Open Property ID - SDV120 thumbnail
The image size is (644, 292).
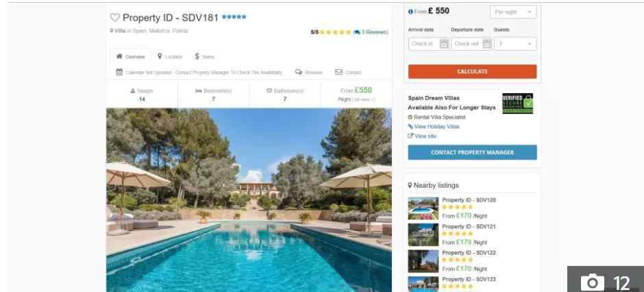click(423, 208)
